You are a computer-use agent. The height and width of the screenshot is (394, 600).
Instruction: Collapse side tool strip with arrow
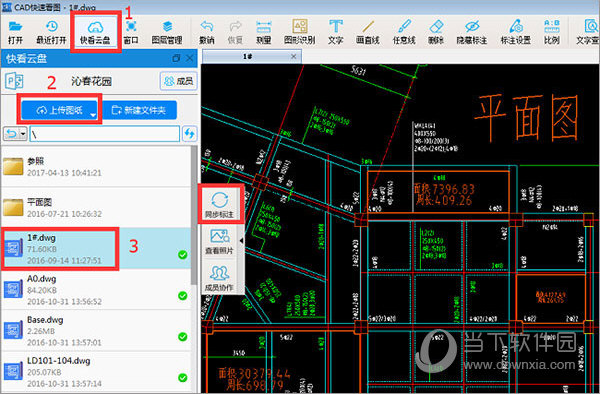pos(241,240)
